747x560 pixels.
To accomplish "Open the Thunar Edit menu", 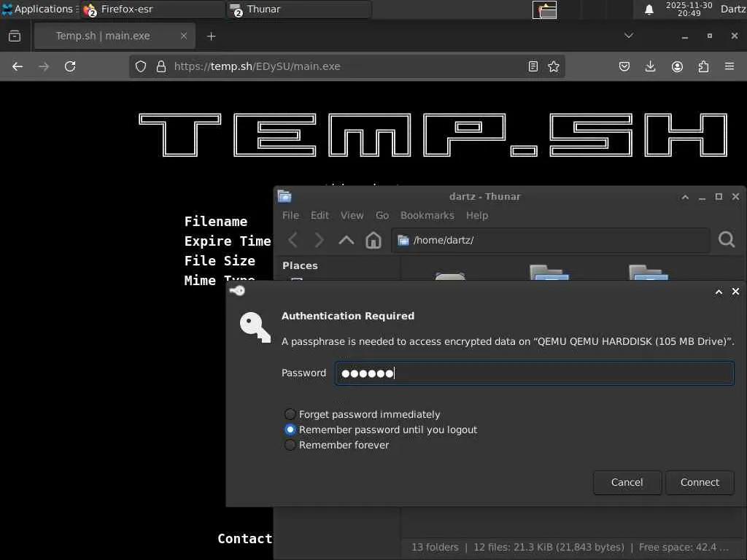I will (x=320, y=215).
